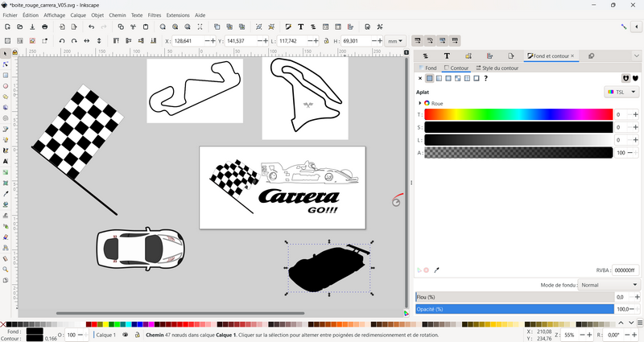Raise selection to top

[x=116, y=41]
